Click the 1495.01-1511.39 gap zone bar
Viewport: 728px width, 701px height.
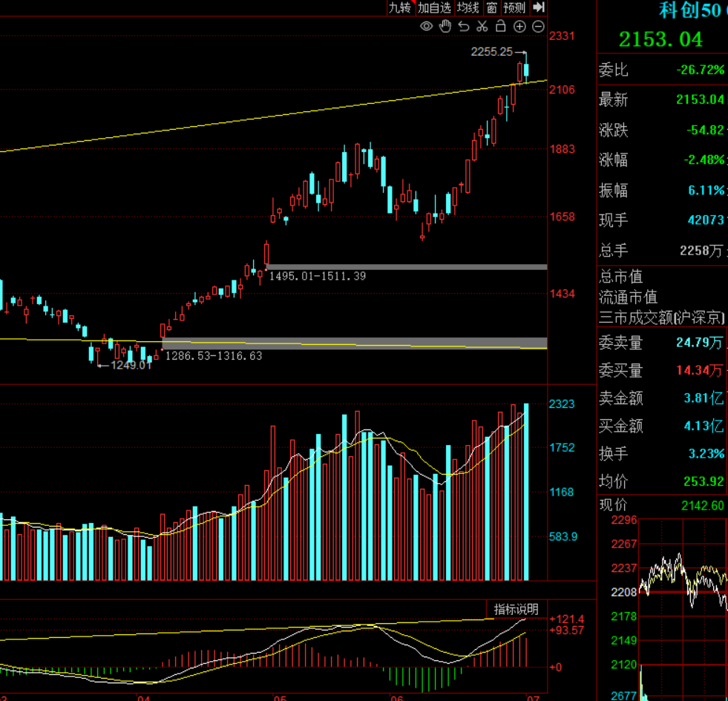click(x=407, y=267)
